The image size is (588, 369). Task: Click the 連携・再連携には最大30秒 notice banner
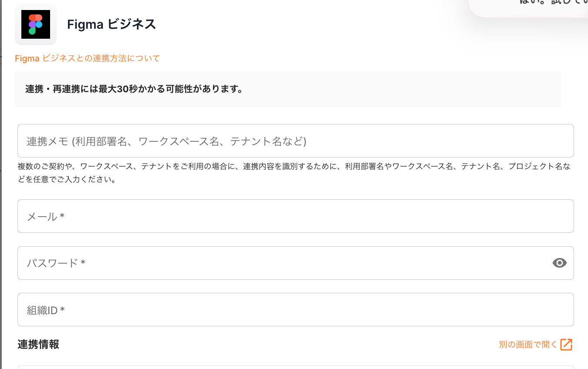tap(287, 89)
